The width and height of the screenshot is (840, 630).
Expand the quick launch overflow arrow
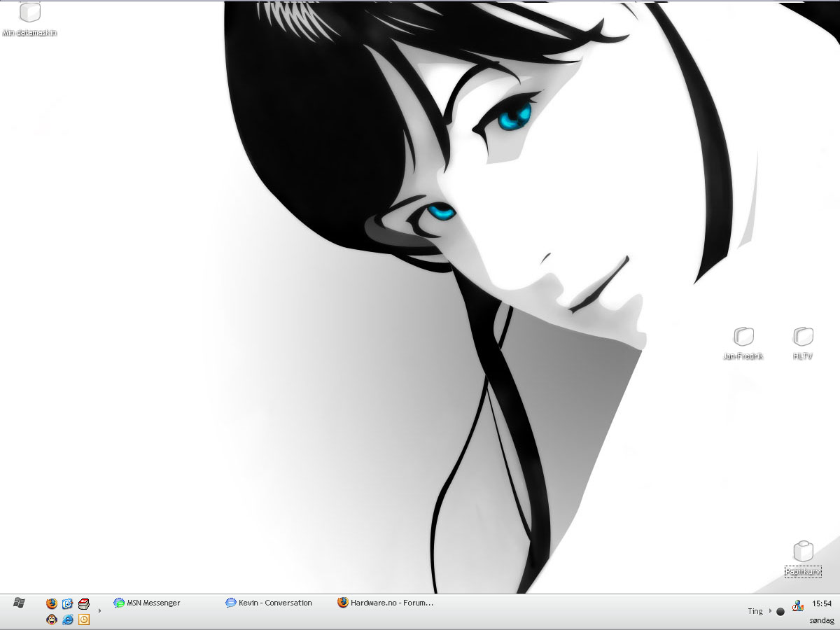coord(99,611)
